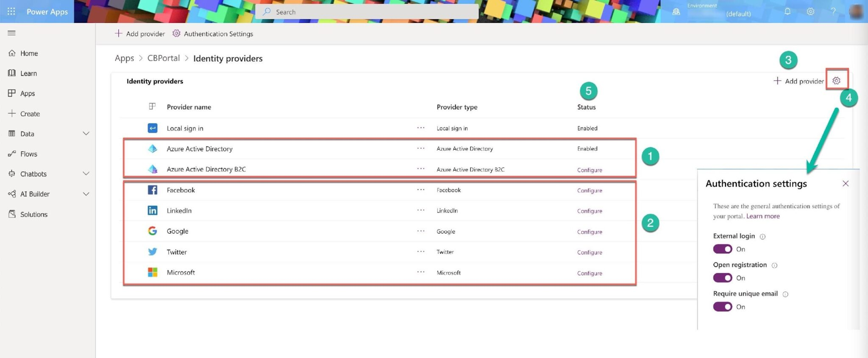Click the Microsoft logo icon

(153, 272)
